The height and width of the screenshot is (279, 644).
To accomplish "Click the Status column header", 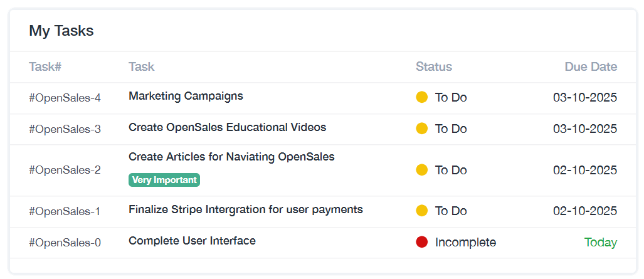I will 433,67.
